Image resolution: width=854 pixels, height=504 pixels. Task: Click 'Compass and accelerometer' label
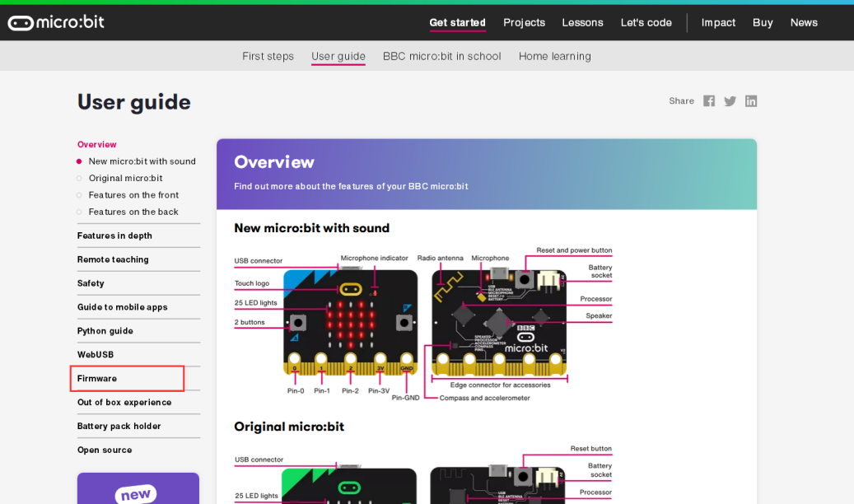[x=485, y=399]
